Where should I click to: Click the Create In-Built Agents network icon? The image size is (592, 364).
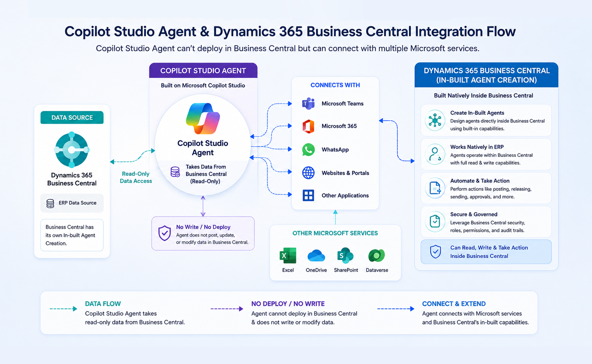(435, 120)
